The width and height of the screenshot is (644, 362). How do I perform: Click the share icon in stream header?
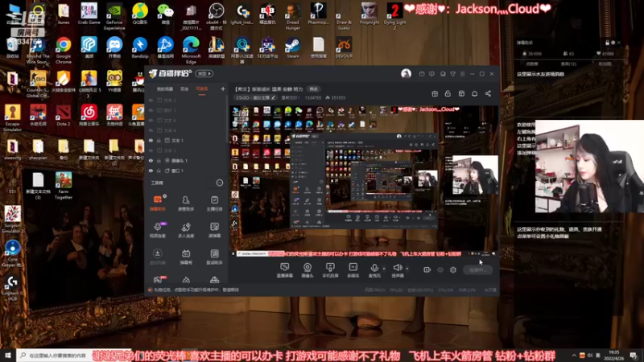point(488,93)
